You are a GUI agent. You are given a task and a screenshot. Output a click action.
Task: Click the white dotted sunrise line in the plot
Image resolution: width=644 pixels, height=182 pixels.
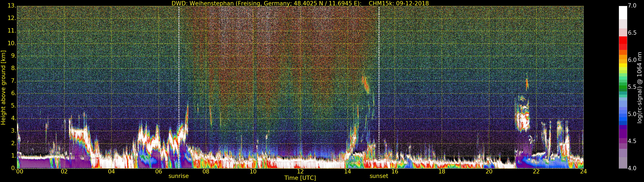tap(179, 75)
